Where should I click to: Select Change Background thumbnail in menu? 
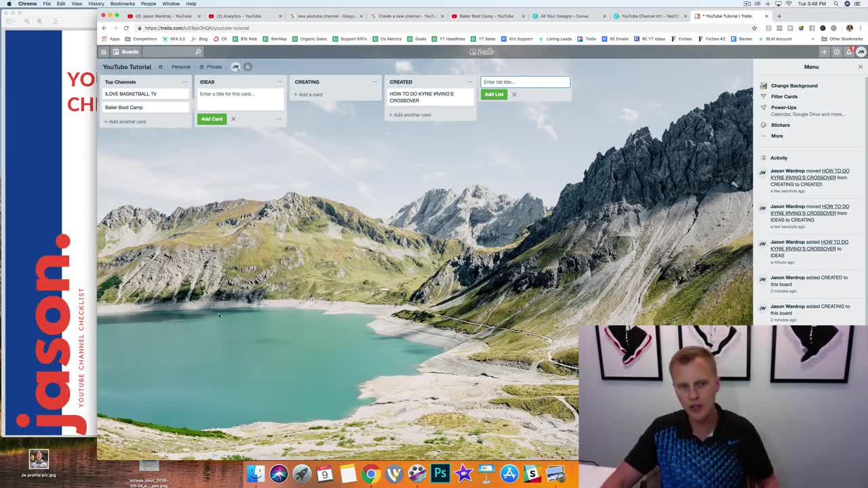764,85
